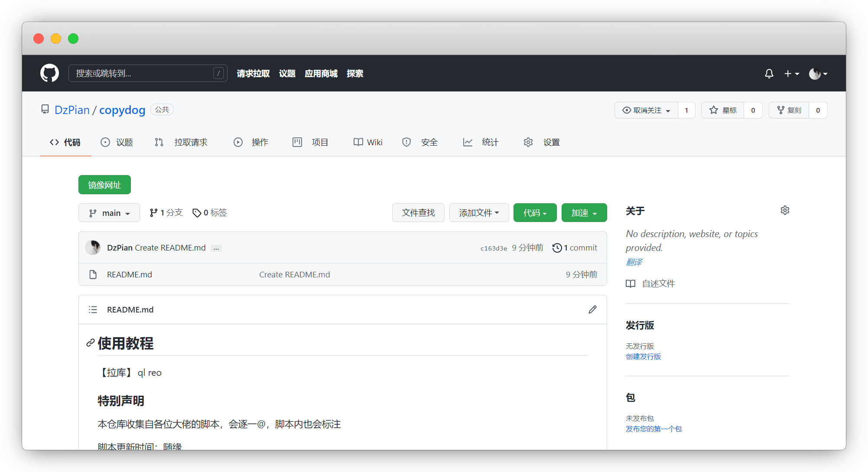Edit README using the pencil icon
The image size is (868, 472).
[592, 309]
